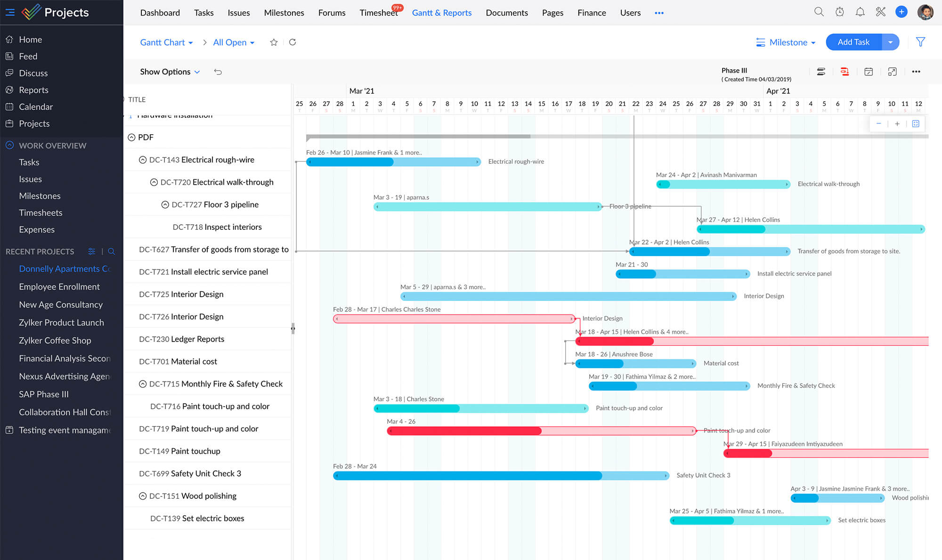Collapse DC-T720 Electrical walk-through subtask
942x560 pixels.
tap(154, 182)
